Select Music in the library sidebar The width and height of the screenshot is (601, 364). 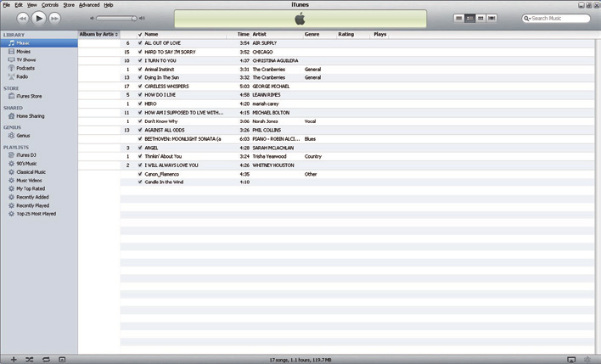coord(39,43)
